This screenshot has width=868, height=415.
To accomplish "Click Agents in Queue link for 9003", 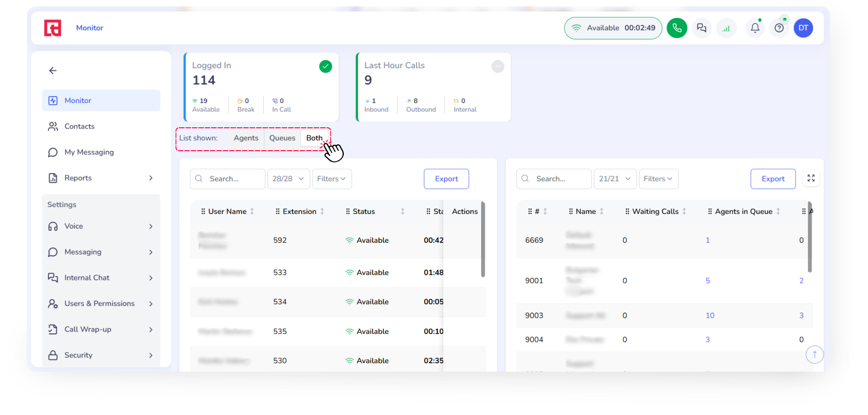I will [x=710, y=316].
